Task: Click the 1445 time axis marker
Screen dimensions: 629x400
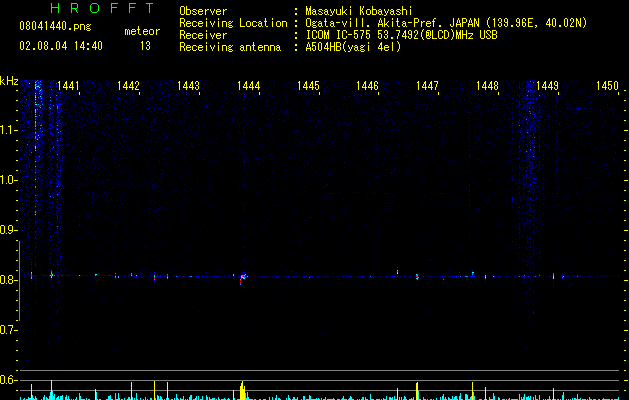Action: click(x=308, y=86)
